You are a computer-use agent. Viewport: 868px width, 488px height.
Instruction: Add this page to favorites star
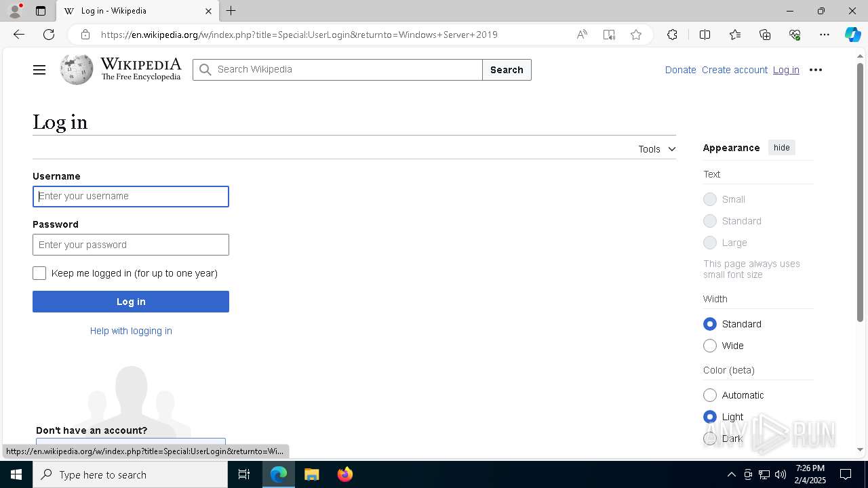pyautogui.click(x=636, y=35)
